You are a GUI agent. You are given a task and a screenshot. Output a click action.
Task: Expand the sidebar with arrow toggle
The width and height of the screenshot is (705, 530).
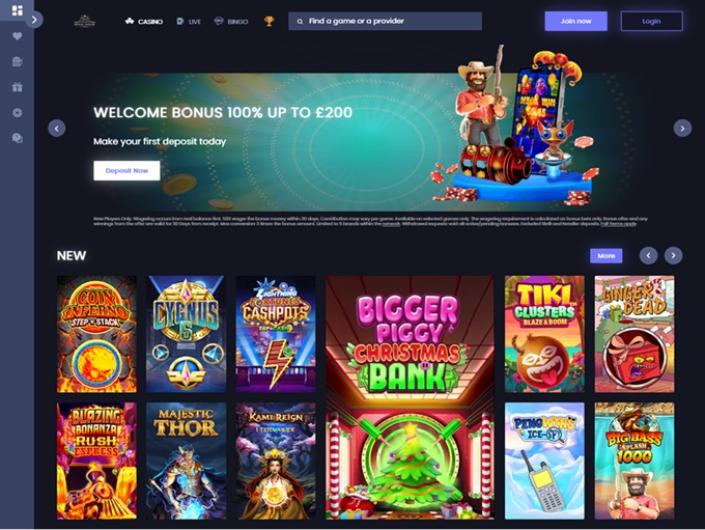pyautogui.click(x=34, y=20)
